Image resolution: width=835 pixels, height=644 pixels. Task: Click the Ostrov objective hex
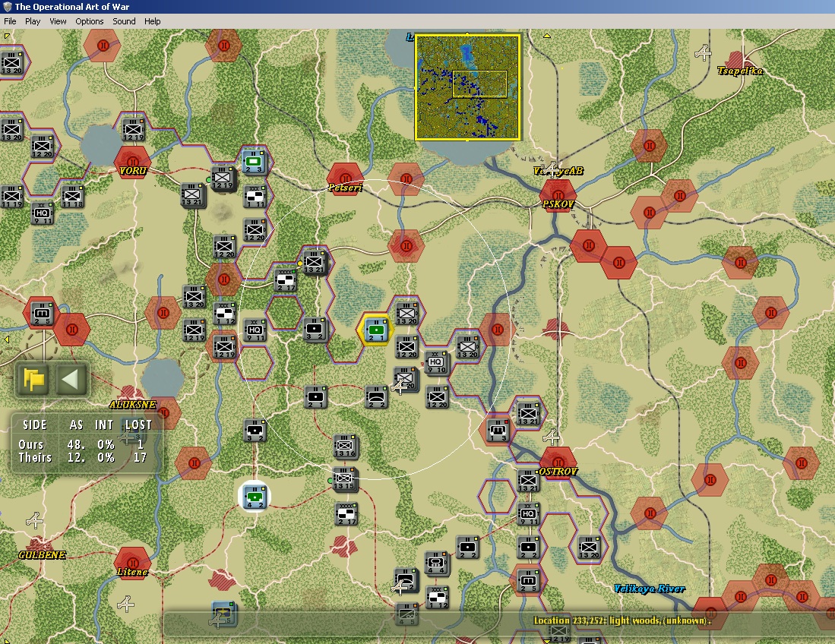[x=558, y=462]
